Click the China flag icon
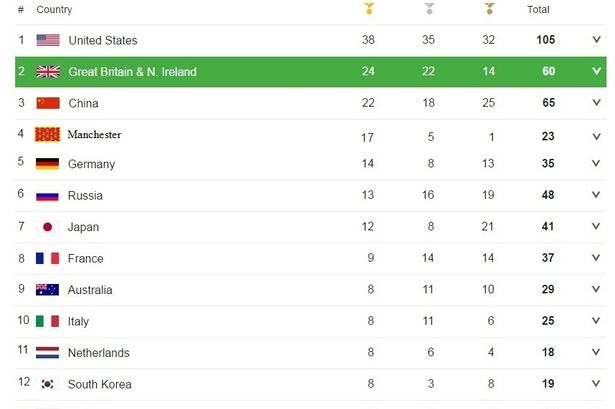 tap(47, 103)
